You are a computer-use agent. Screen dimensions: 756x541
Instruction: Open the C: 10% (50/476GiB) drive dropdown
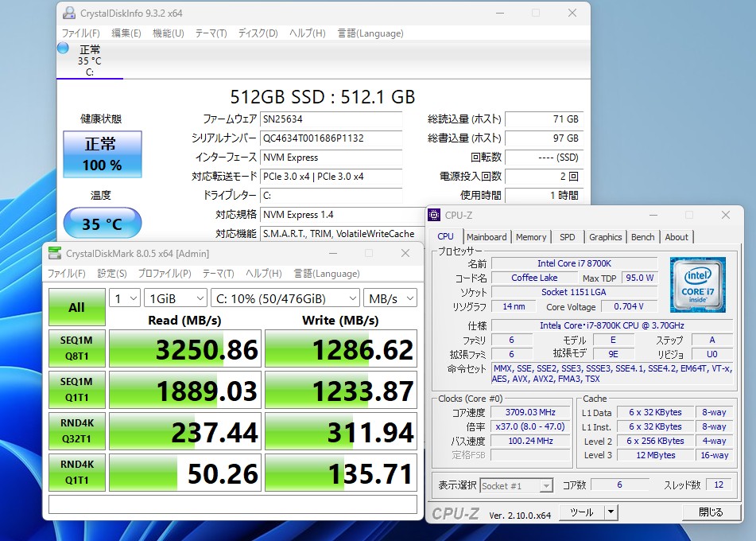(285, 298)
